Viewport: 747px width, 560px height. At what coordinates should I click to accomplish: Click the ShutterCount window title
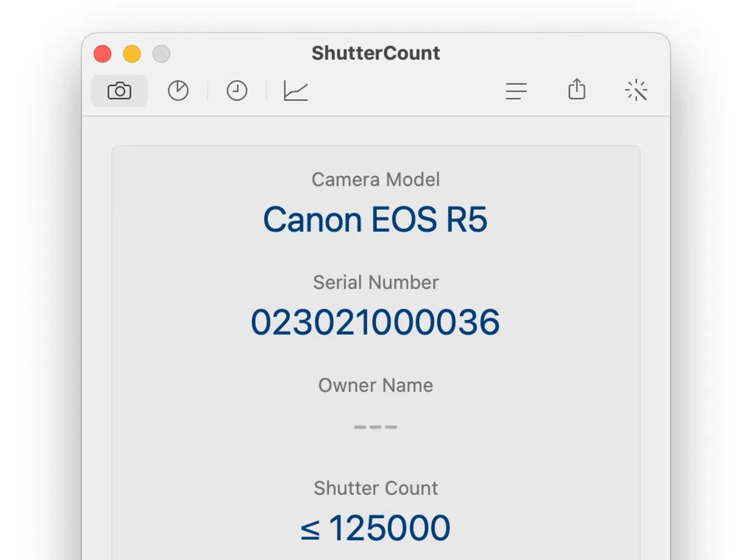coord(376,53)
